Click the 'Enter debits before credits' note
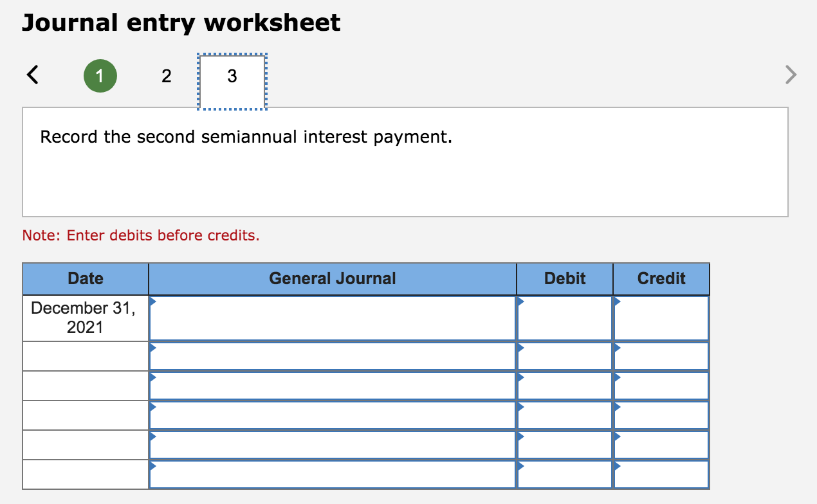Image resolution: width=817 pixels, height=504 pixels. 141,235
